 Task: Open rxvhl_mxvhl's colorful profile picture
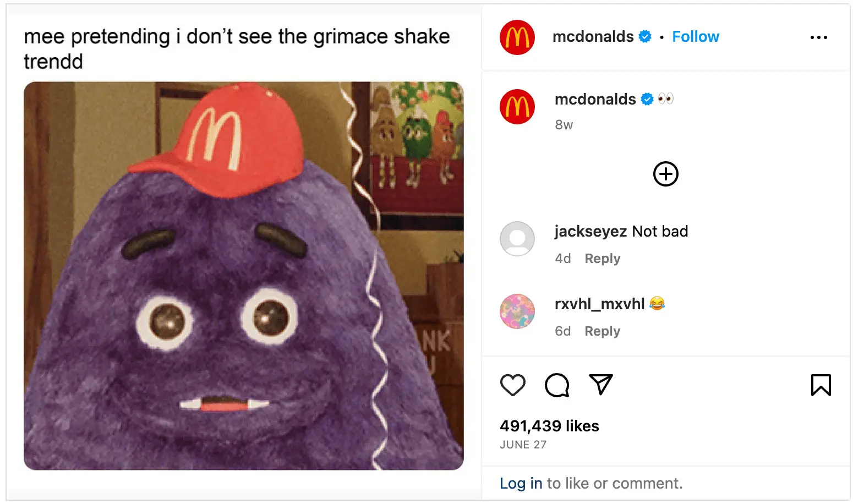517,311
